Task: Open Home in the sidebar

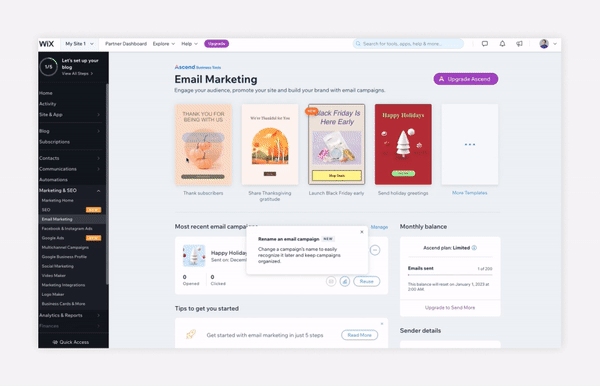Action: click(x=46, y=93)
